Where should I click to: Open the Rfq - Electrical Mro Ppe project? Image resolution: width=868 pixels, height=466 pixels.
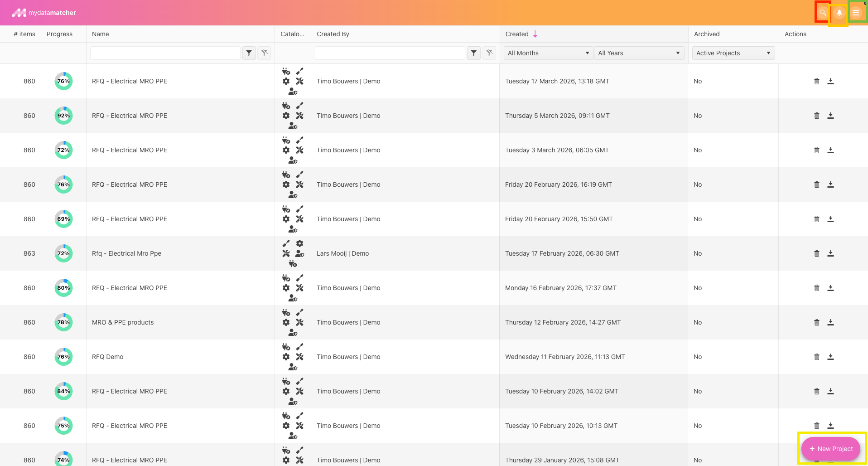126,253
